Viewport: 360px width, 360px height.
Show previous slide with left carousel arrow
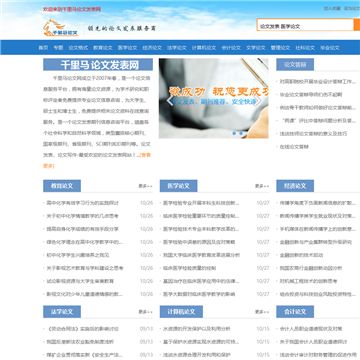170,101
